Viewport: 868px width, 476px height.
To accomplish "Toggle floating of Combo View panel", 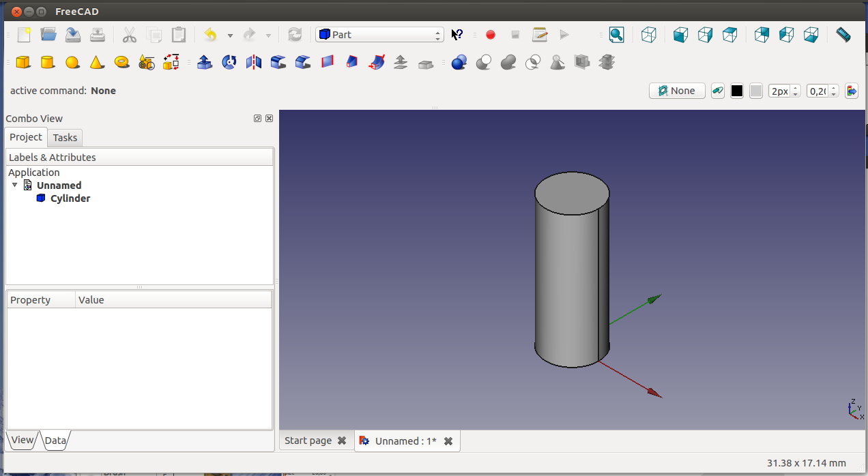I will [x=257, y=119].
